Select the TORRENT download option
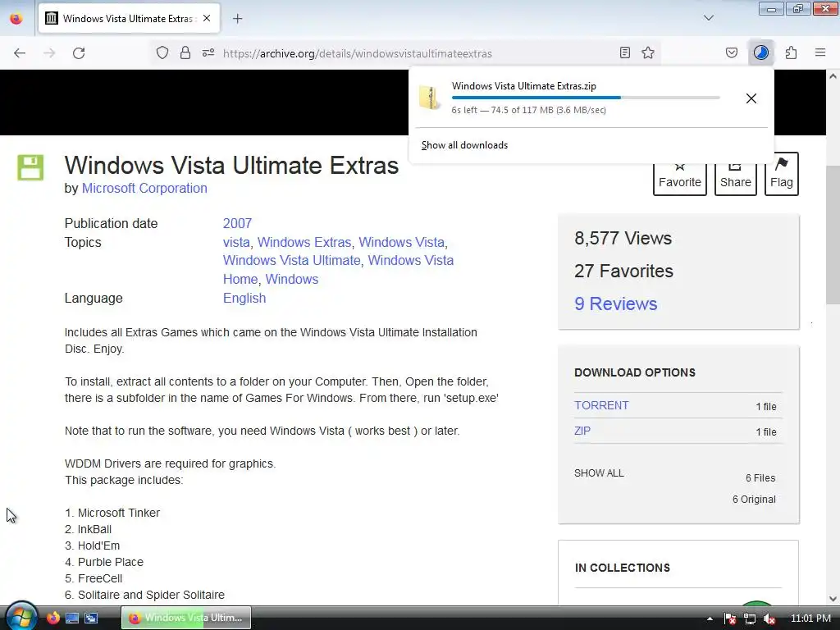840x630 pixels. coord(601,405)
